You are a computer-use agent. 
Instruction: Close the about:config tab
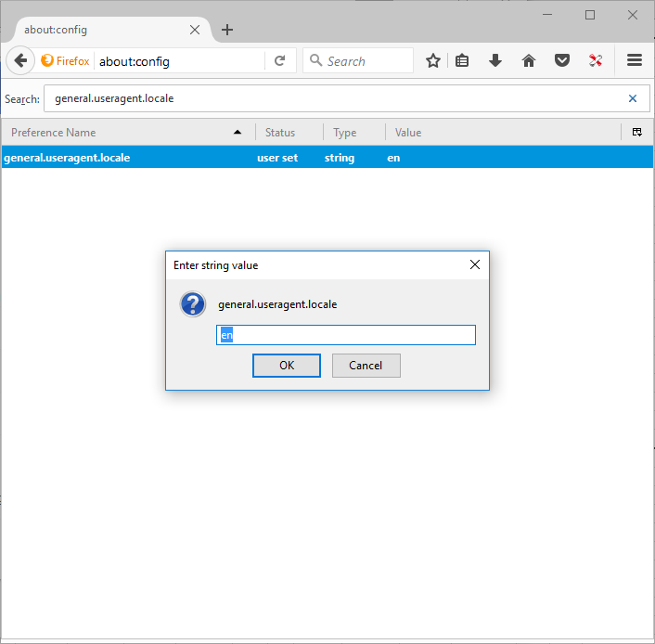195,30
